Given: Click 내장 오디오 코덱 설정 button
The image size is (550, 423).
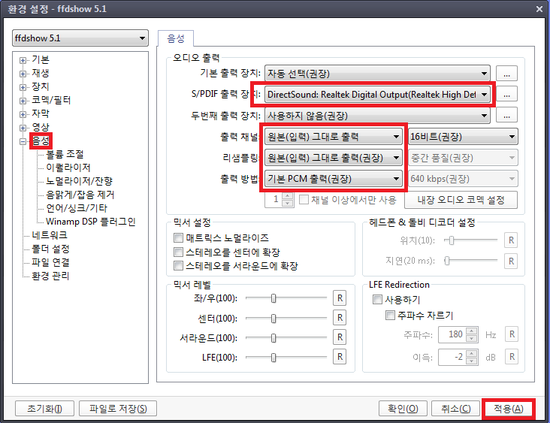Looking at the screenshot, I should (x=461, y=200).
